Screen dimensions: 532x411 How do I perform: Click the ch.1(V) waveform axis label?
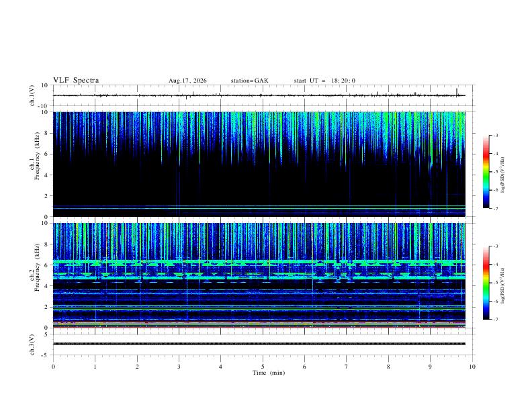(x=32, y=95)
